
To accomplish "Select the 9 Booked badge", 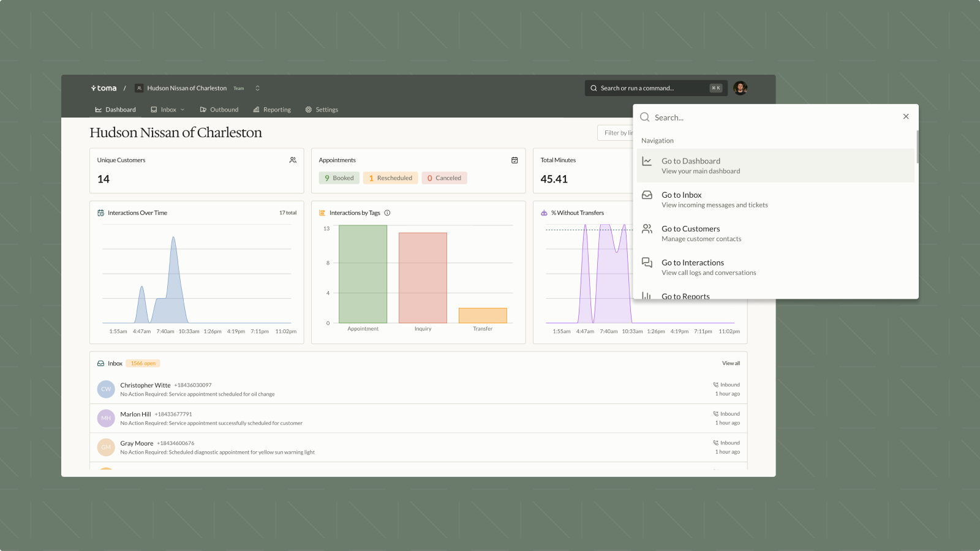I will pos(339,178).
